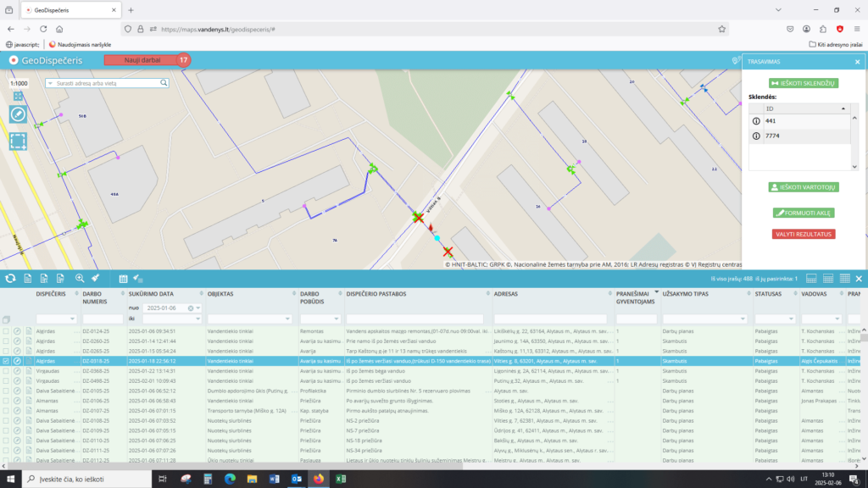Click the Ieškoti sklendžių button

[803, 83]
